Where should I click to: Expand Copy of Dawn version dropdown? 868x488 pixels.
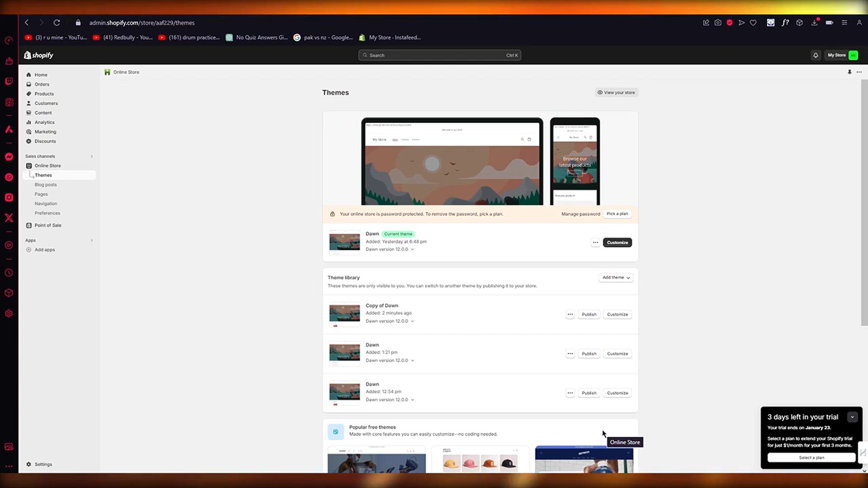pos(412,321)
